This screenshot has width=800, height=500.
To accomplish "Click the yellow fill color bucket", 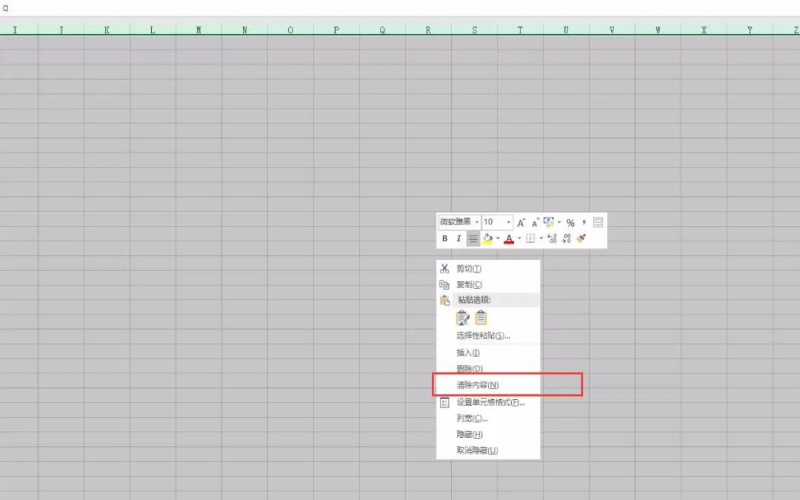I will coord(488,239).
